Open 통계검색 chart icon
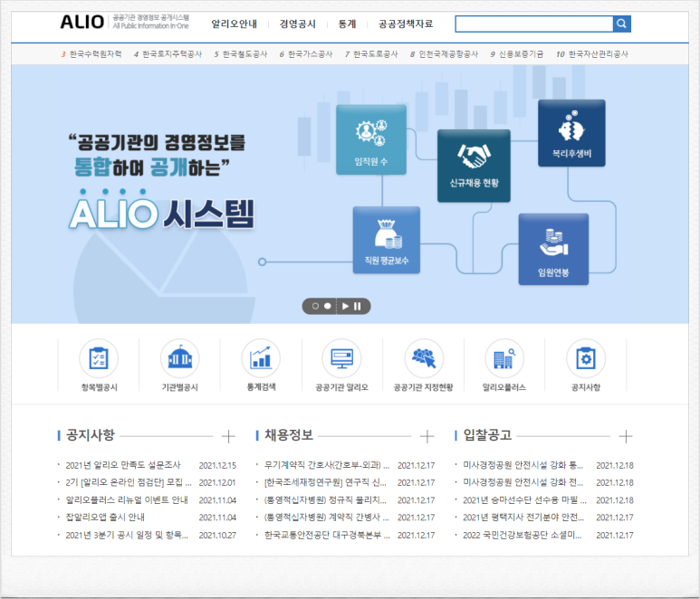 coord(261,358)
